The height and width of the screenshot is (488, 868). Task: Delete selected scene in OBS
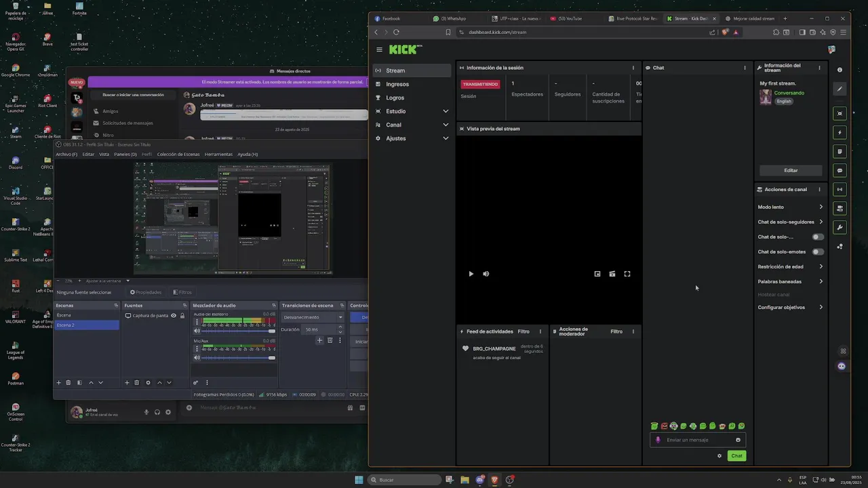[68, 383]
